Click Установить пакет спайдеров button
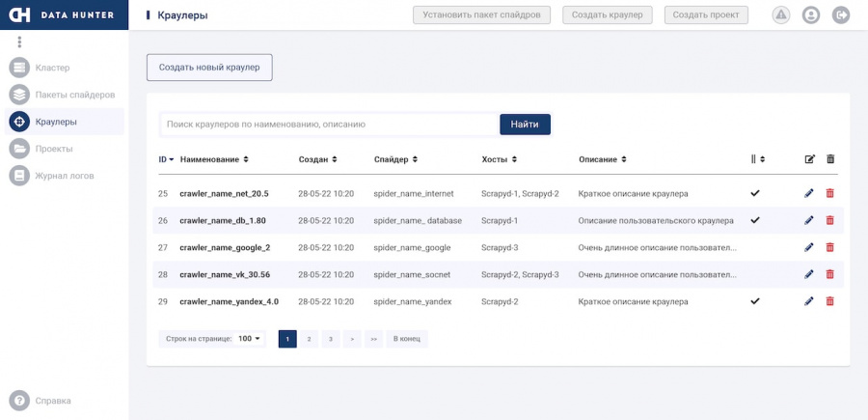The height and width of the screenshot is (420, 868). click(x=481, y=14)
